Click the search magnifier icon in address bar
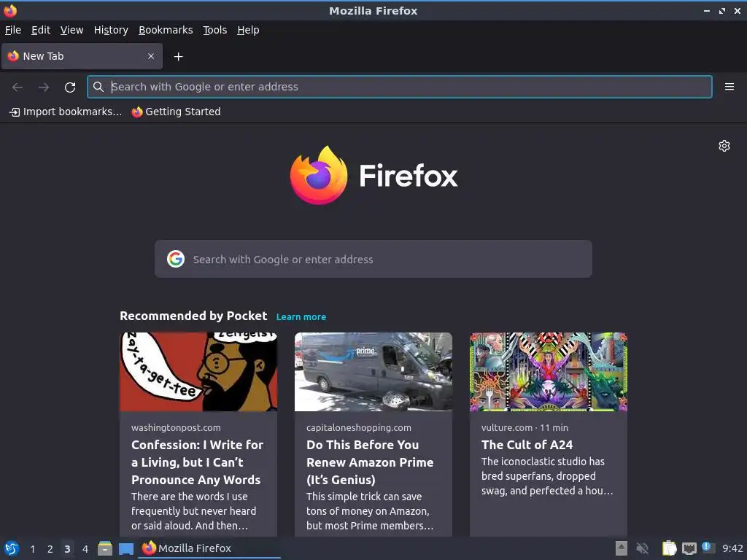The width and height of the screenshot is (747, 560). coord(98,87)
